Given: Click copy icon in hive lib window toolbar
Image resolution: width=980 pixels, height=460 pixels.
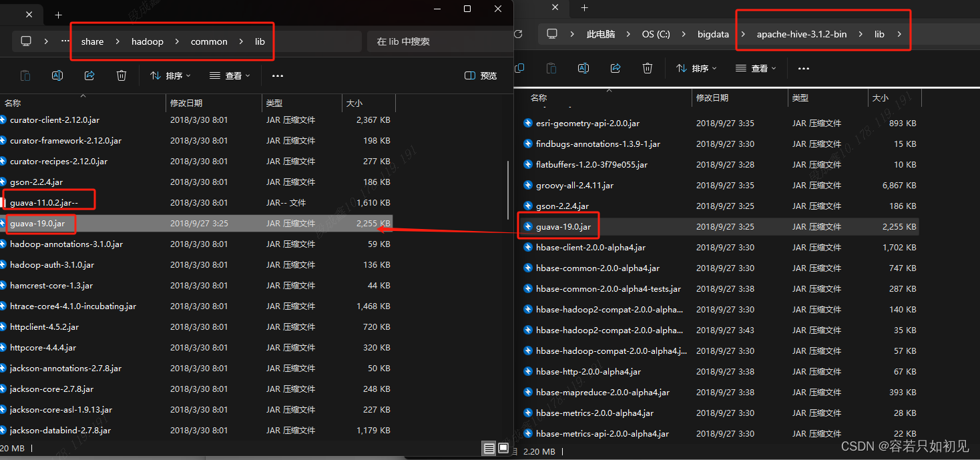Looking at the screenshot, I should tap(519, 68).
